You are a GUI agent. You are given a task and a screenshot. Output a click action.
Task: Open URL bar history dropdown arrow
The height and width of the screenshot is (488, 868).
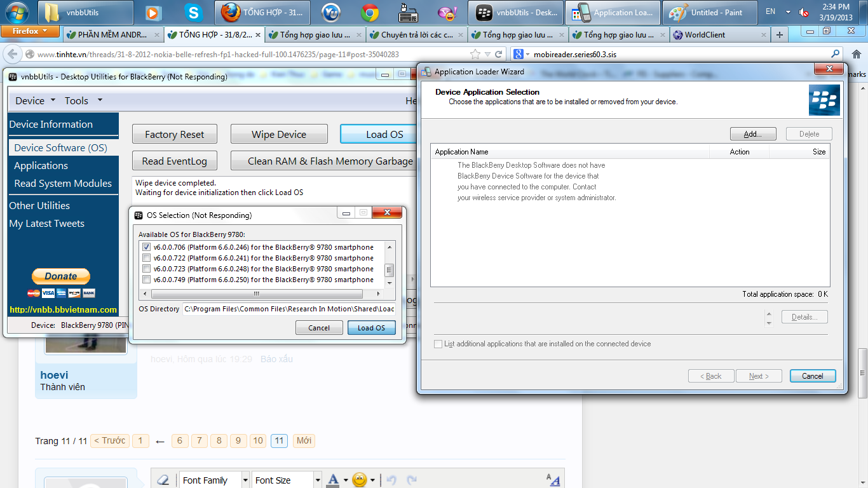point(487,55)
